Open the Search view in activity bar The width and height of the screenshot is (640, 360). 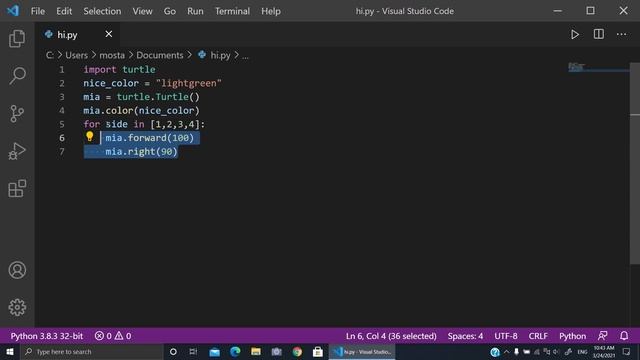coord(17,76)
